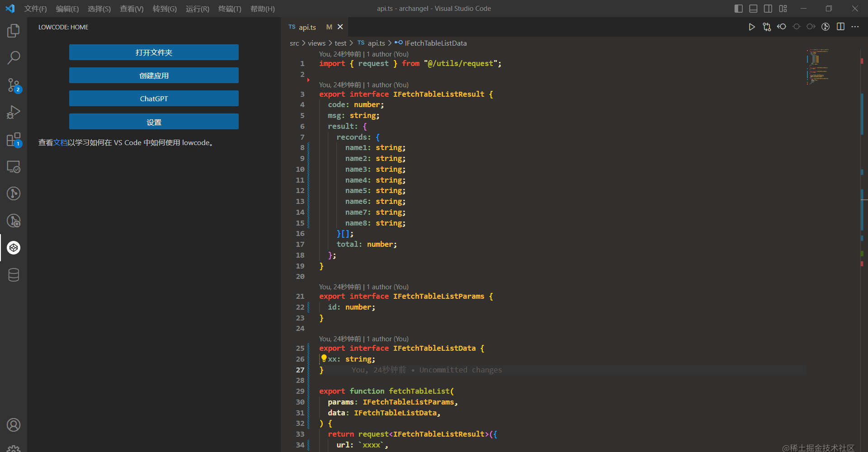Open Source Control view with 2 changes
The image size is (868, 452).
[x=14, y=85]
